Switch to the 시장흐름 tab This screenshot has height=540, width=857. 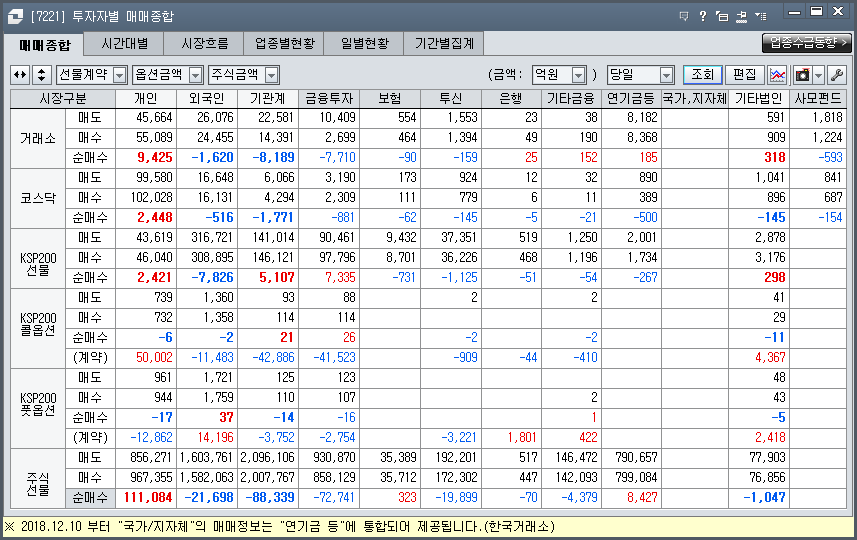tap(204, 43)
